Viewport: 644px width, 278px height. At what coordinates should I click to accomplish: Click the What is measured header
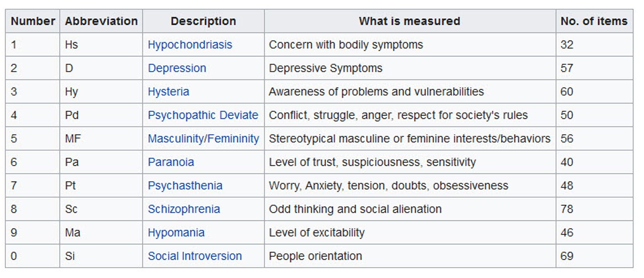point(409,21)
